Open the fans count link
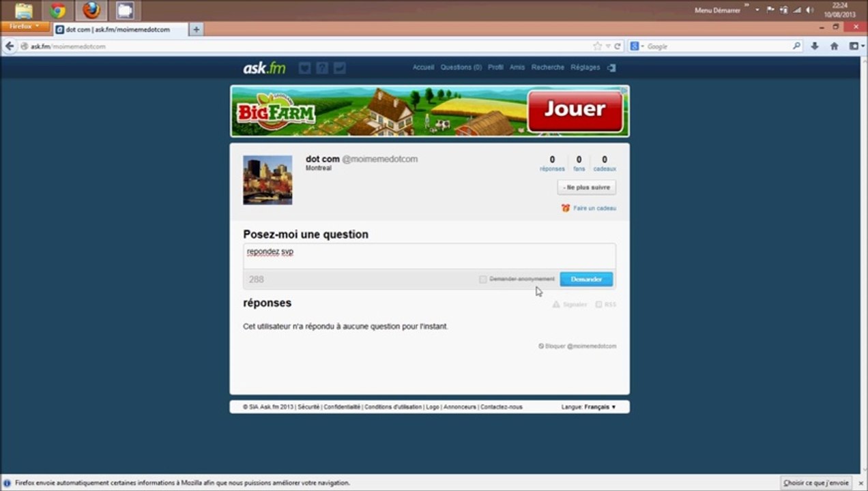The width and height of the screenshot is (868, 491). [x=579, y=164]
